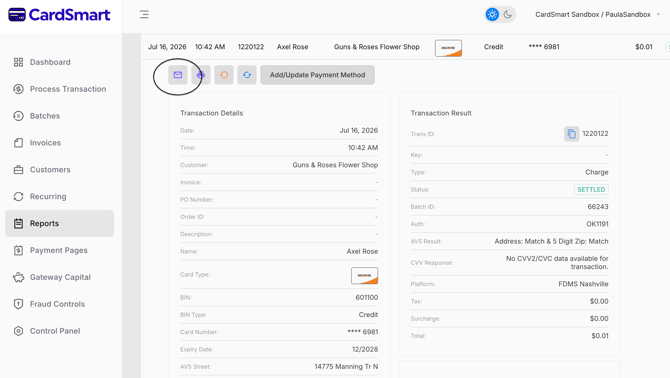Copy the Trans ID with the clipboard icon

tap(571, 134)
